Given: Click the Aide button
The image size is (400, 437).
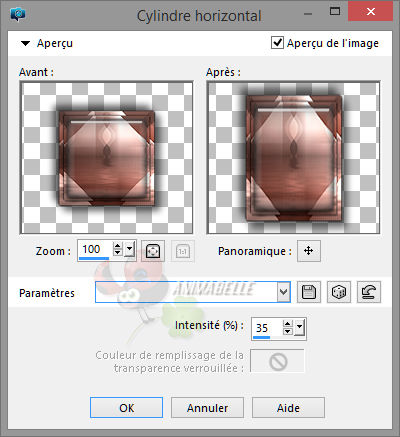Looking at the screenshot, I should coord(288,407).
